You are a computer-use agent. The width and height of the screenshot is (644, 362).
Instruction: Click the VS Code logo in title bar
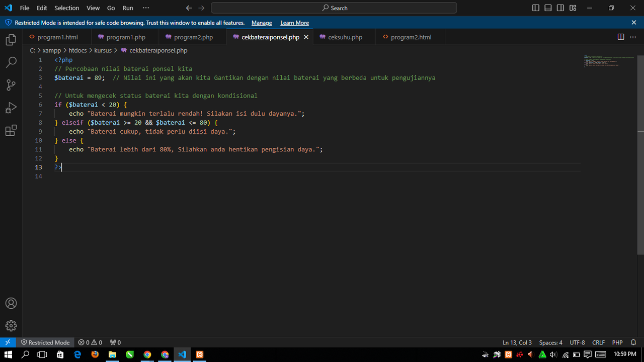click(x=8, y=8)
